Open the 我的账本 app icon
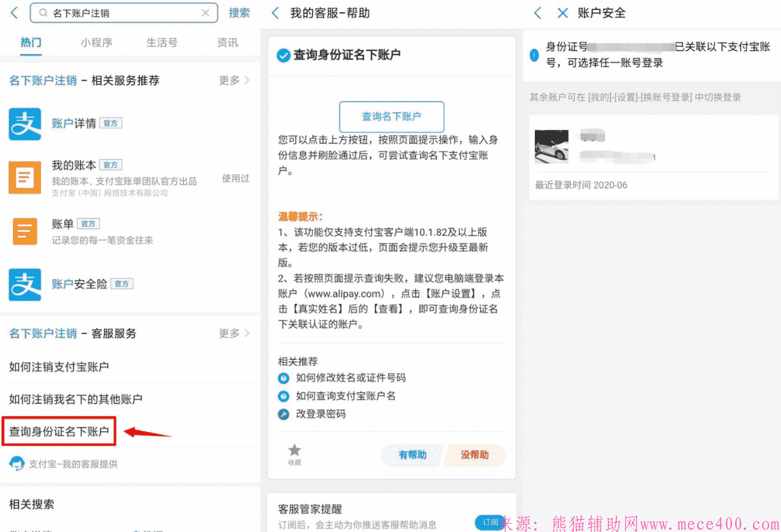Image resolution: width=781 pixels, height=532 pixels. point(24,177)
